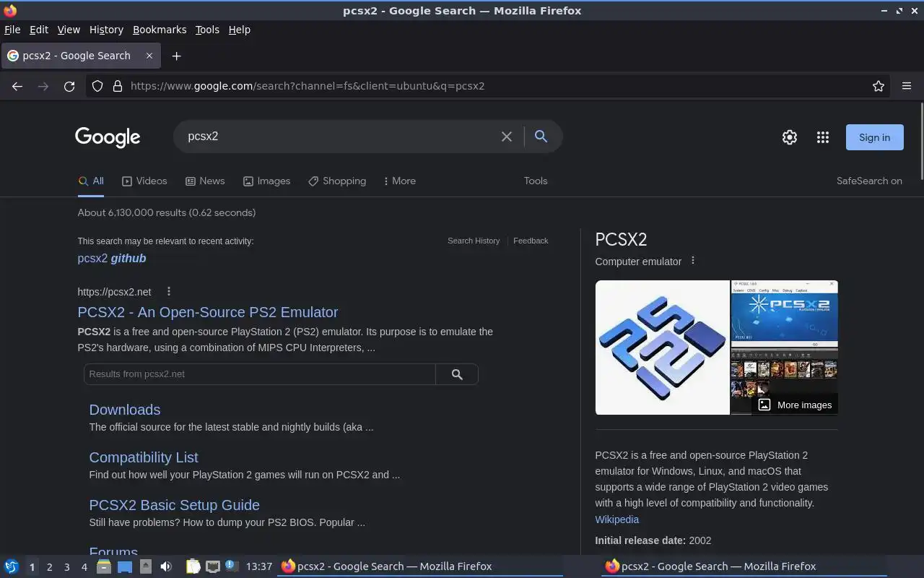Screen dimensions: 924x578
Task: Focus the Results from pcsx2.net field
Action: [260, 374]
